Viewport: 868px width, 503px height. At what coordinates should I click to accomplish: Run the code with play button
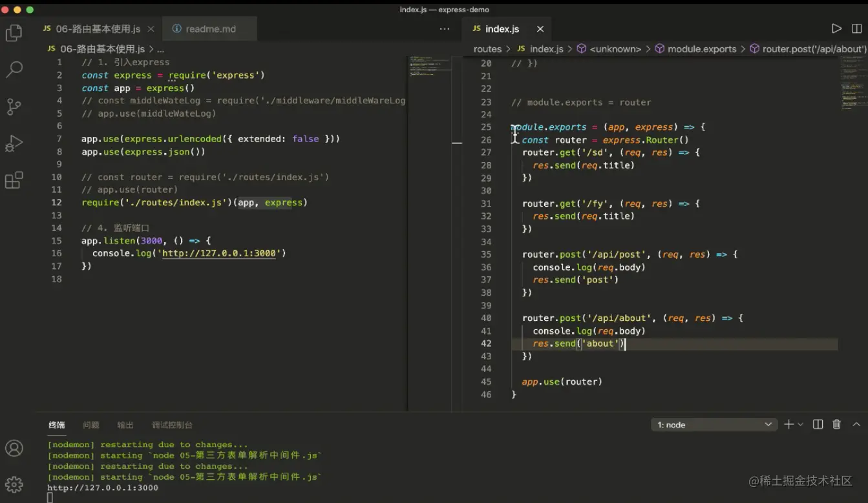[x=836, y=28]
